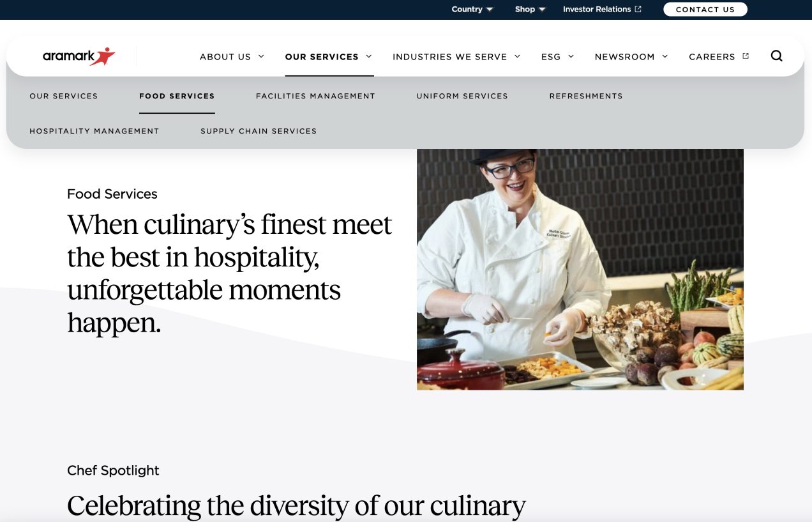
Task: Select the Food Services submenu item
Action: coord(177,96)
